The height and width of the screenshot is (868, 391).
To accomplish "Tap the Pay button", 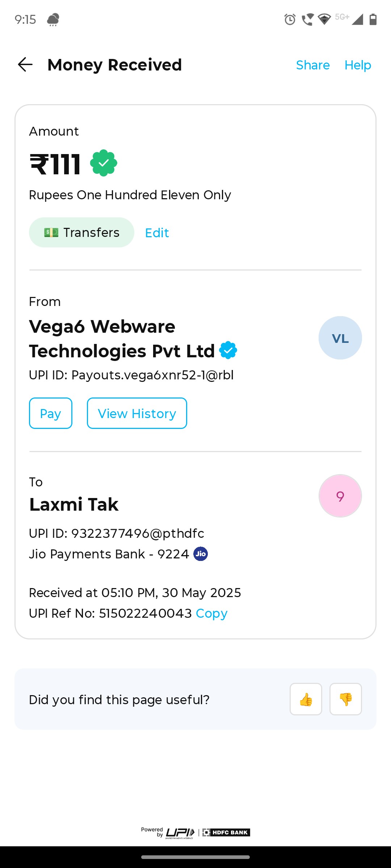I will [x=51, y=413].
